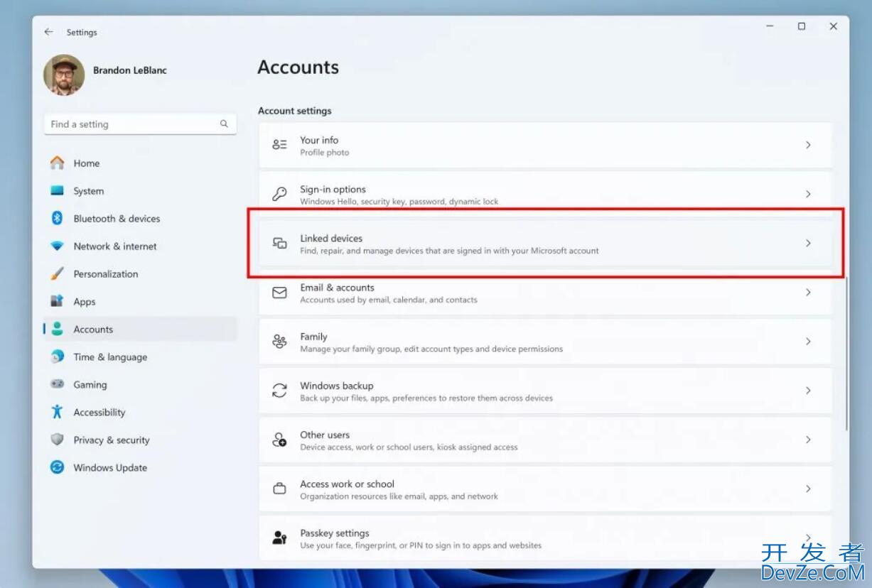Image resolution: width=872 pixels, height=588 pixels.
Task: Open System settings category
Action: 89,191
